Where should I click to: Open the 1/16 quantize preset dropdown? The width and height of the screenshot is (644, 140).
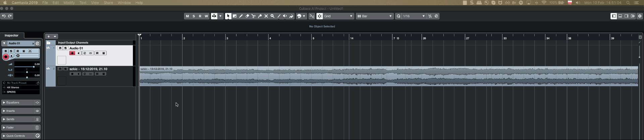(414, 16)
